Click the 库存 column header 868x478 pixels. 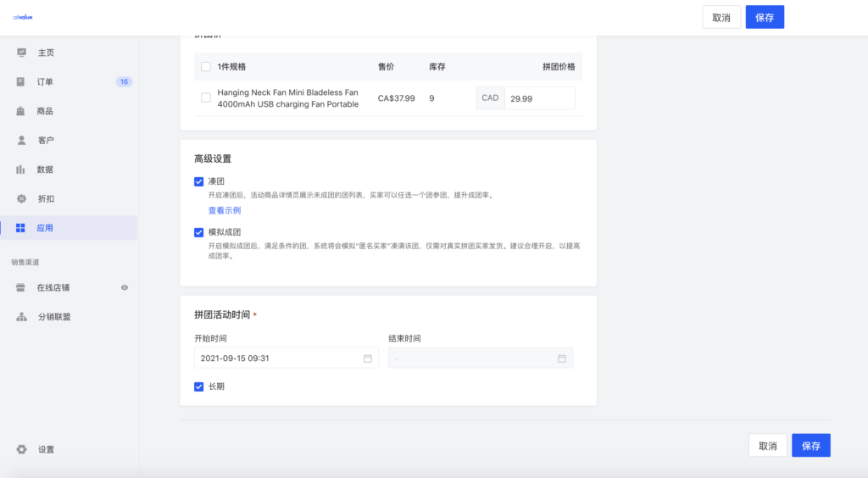[437, 67]
